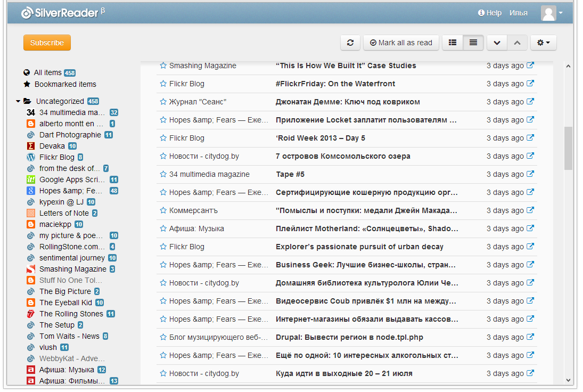Select Google Apps Script feed
The width and height of the screenshot is (583, 392).
point(72,179)
